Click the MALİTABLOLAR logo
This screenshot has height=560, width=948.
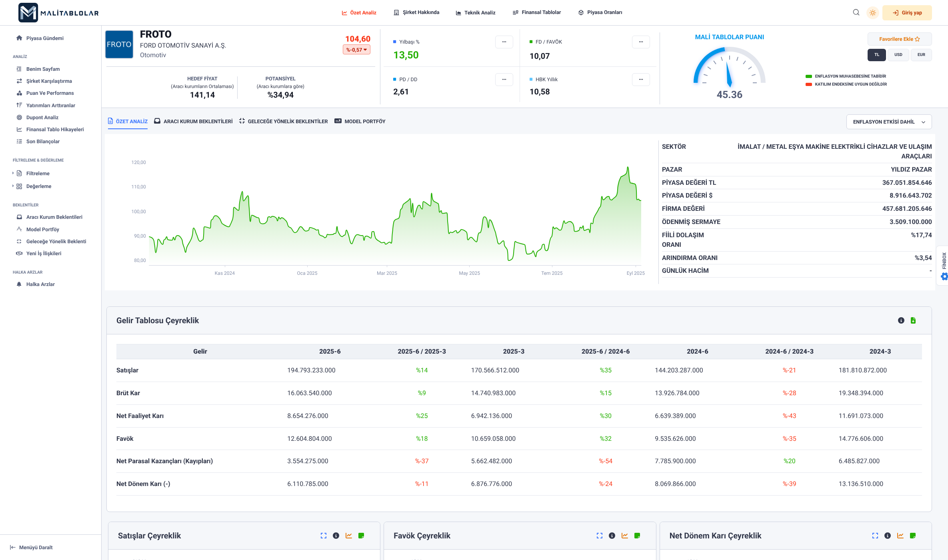coord(58,13)
